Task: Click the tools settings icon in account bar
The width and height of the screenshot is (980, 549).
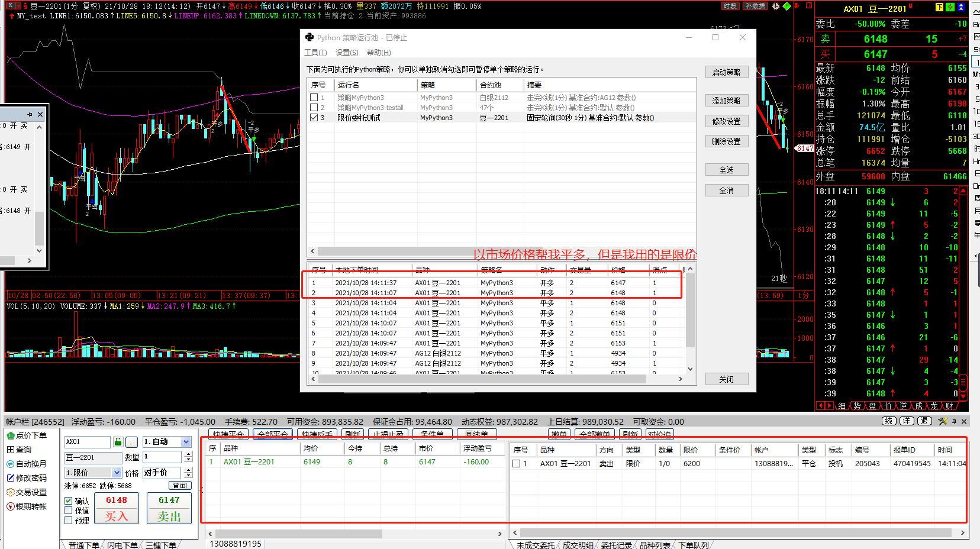Action: pos(943,421)
